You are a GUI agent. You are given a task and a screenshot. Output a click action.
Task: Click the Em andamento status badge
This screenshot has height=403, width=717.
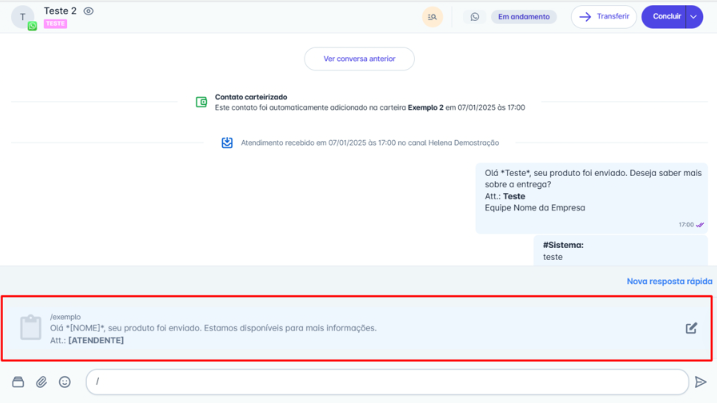523,17
